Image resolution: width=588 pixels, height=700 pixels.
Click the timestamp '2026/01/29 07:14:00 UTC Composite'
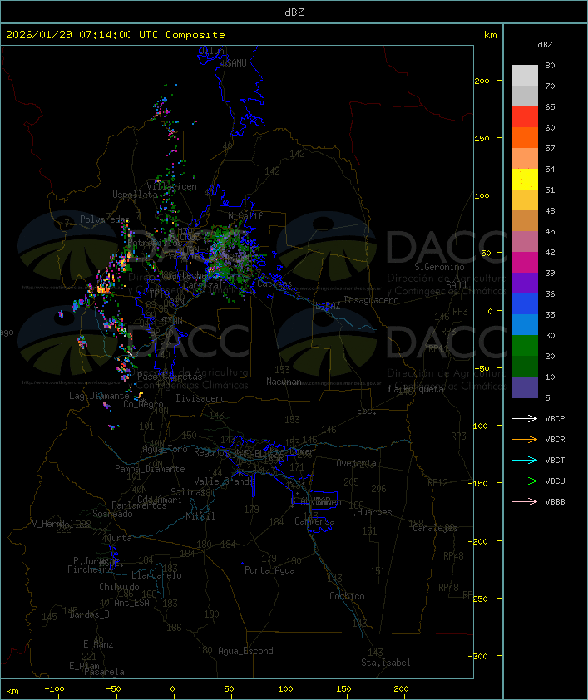[x=116, y=35]
